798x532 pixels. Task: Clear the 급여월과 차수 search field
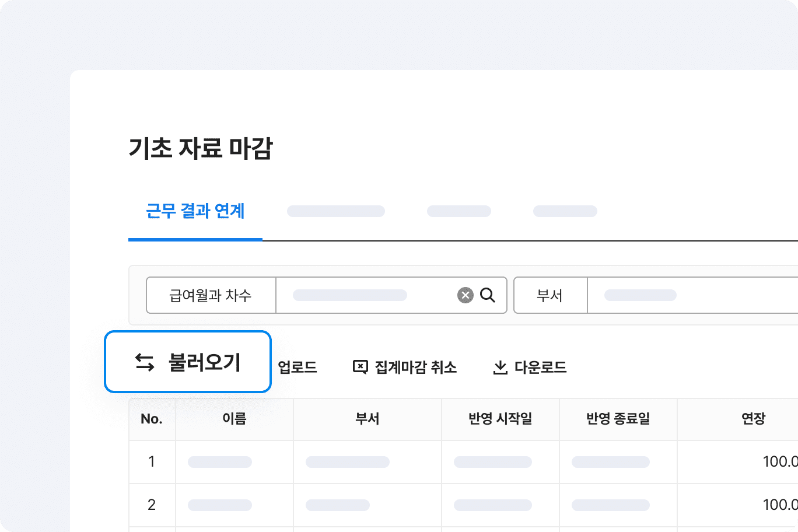point(465,295)
